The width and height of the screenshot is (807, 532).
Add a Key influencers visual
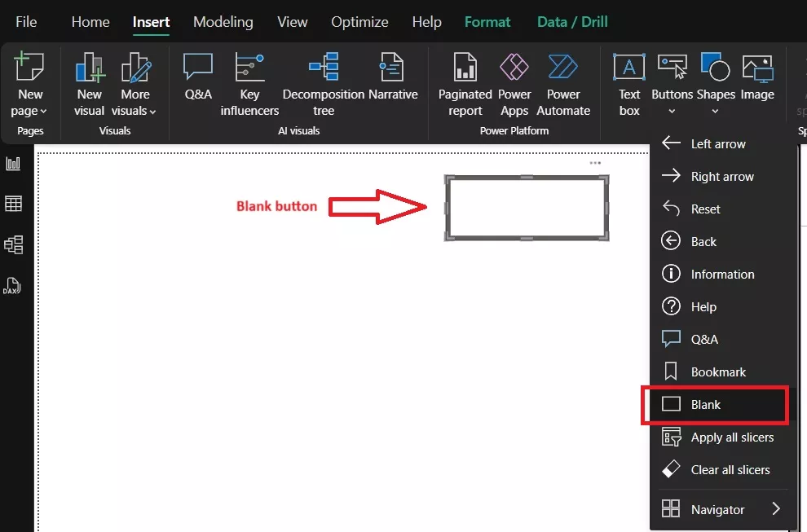(249, 81)
